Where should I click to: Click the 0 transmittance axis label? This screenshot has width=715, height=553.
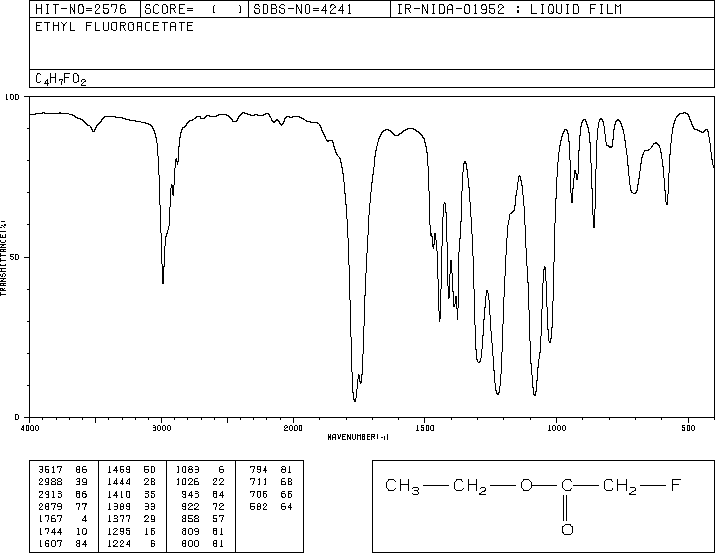coord(17,417)
